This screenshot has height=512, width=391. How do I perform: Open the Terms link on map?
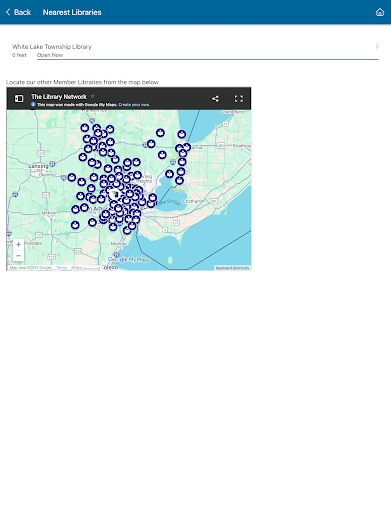pos(61,268)
